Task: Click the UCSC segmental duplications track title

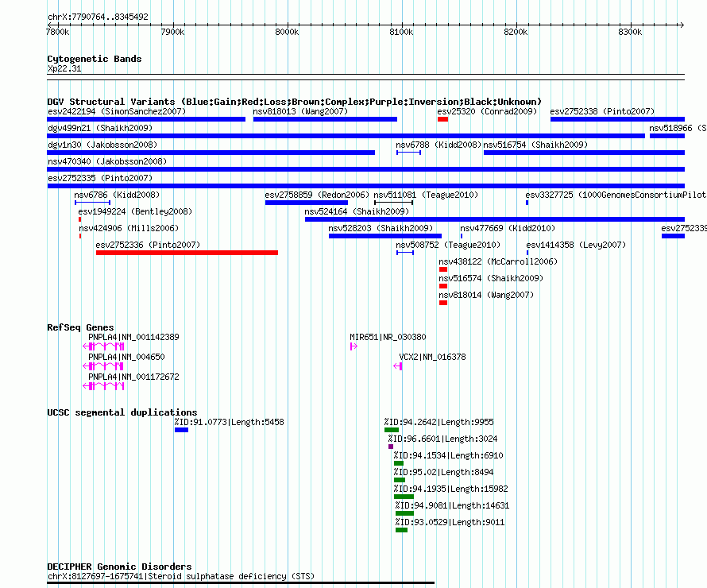Action: [122, 412]
